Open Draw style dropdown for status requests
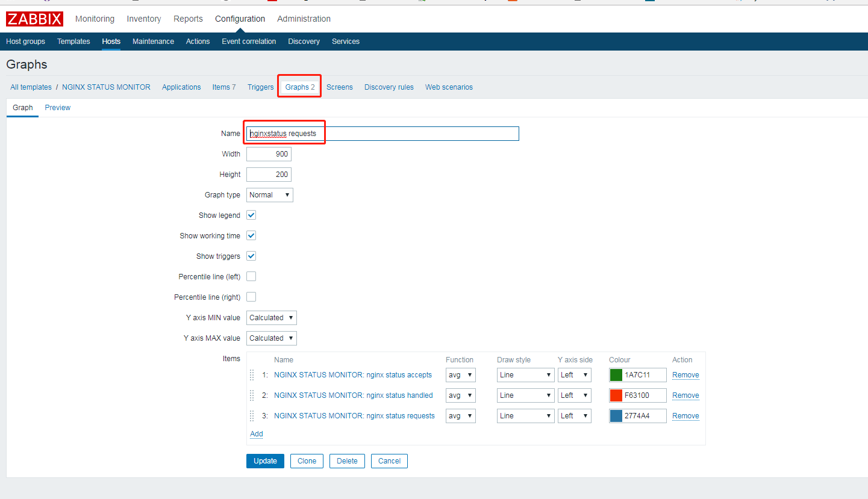Image resolution: width=868 pixels, height=499 pixels. click(525, 416)
